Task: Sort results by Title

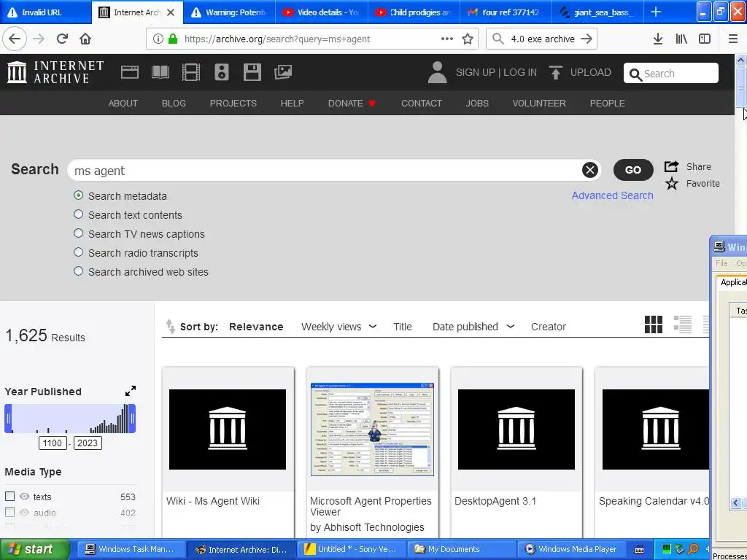Action: [403, 327]
